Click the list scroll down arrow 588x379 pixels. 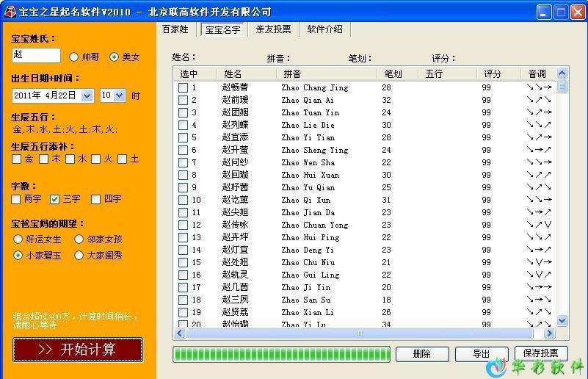tap(562, 321)
